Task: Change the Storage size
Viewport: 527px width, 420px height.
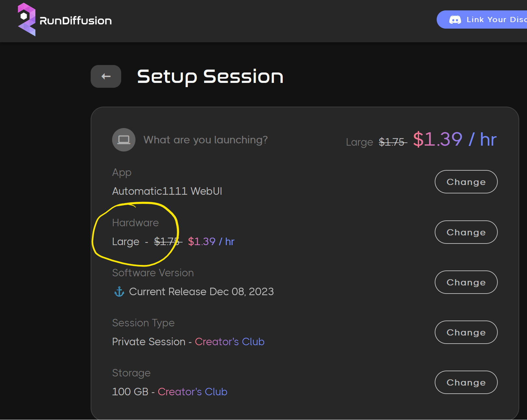Action: (466, 382)
